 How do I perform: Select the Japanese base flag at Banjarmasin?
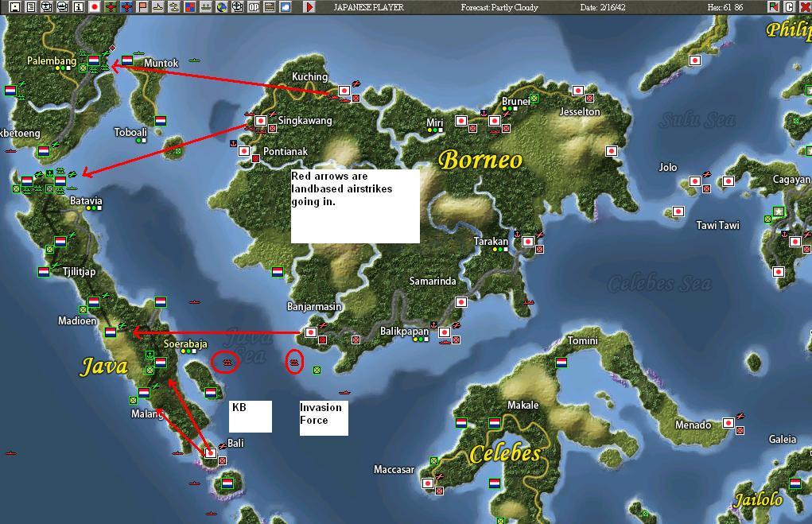311,332
